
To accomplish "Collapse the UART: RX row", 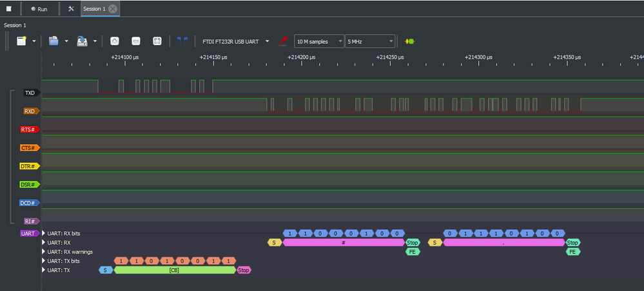I will tap(44, 243).
